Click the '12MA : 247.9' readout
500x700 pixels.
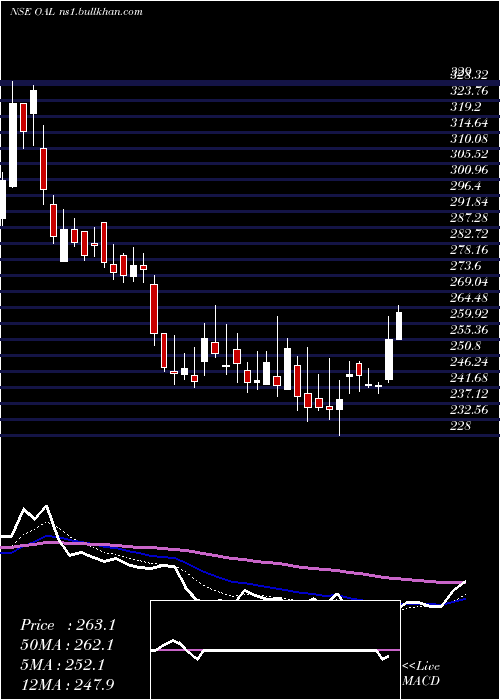(67, 685)
